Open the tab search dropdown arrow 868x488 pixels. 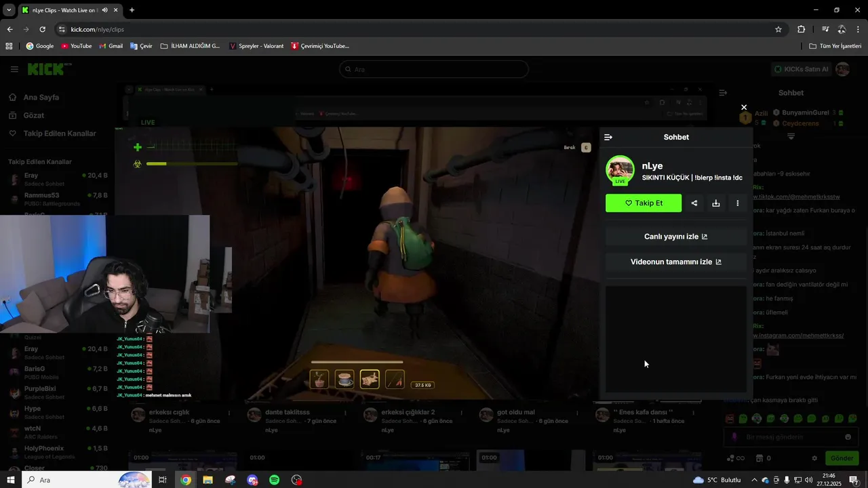[9, 10]
